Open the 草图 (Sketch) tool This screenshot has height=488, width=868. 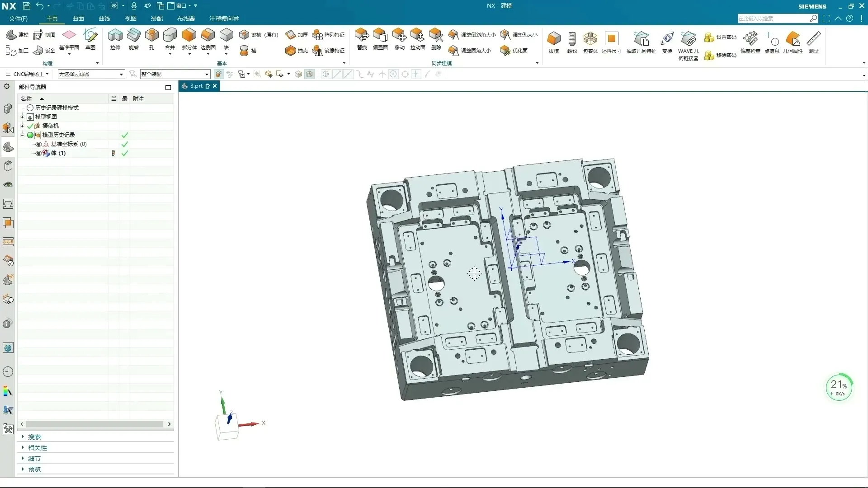(x=90, y=39)
